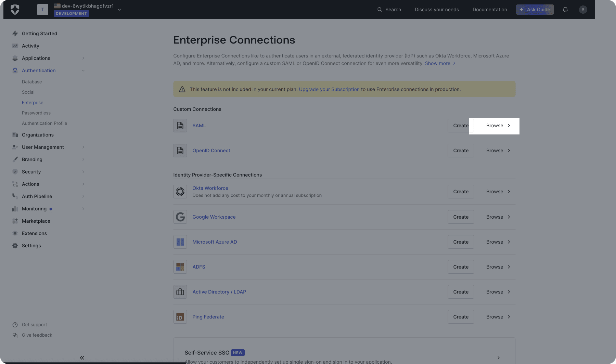616x364 pixels.
Task: Browse existing SAML connections
Action: click(x=495, y=126)
